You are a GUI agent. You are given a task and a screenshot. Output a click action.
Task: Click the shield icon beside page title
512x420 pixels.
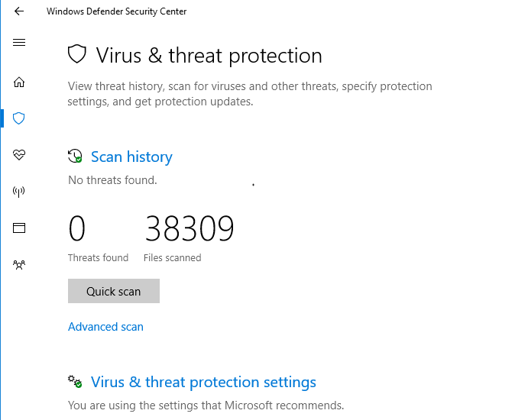77,55
